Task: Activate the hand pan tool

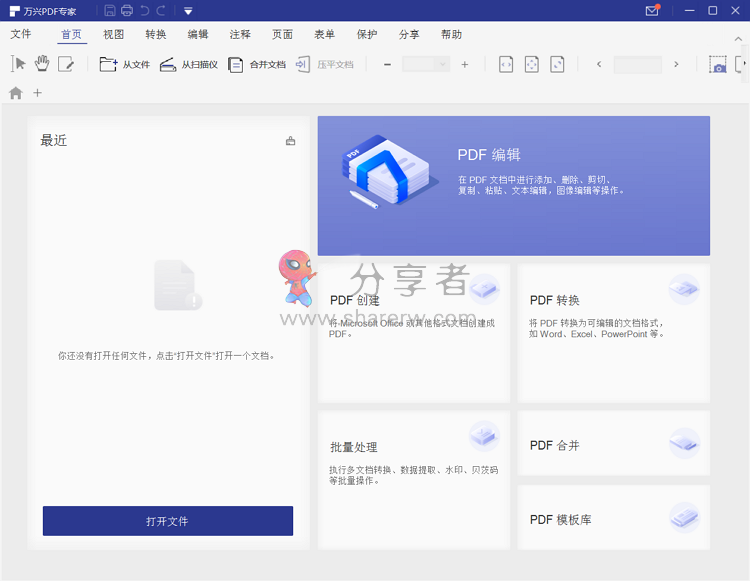Action: click(x=42, y=64)
